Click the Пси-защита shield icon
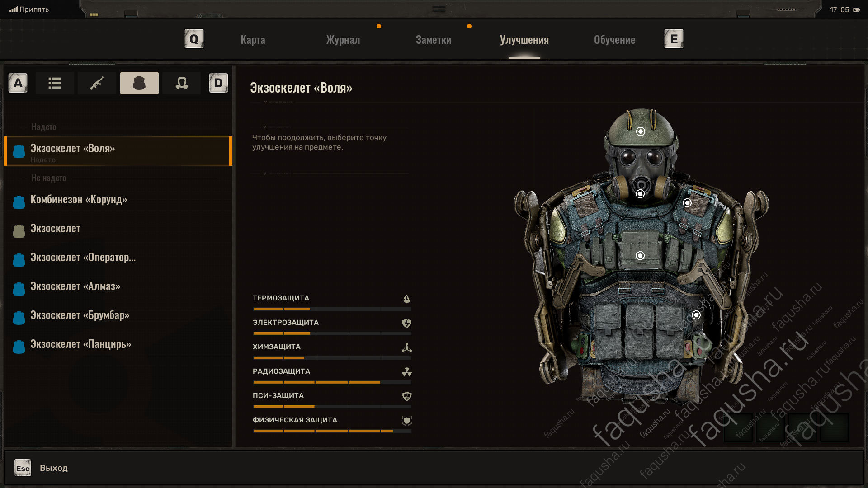This screenshot has height=488, width=868. point(407,396)
